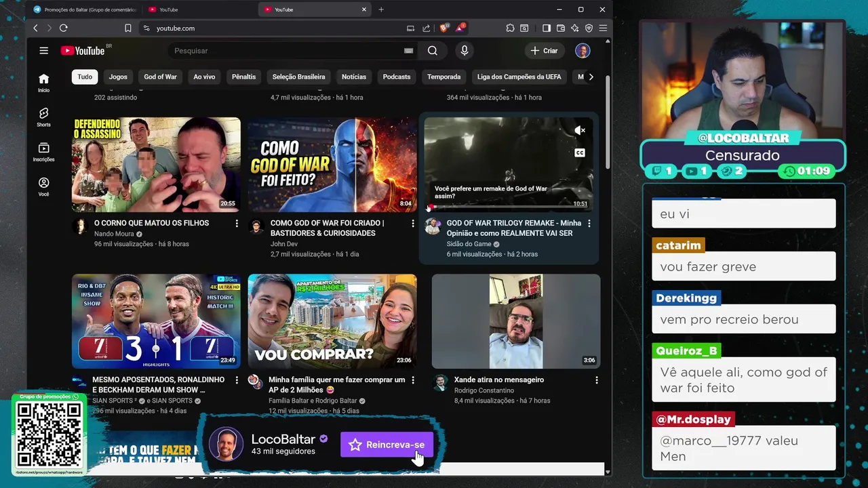Screen dimensions: 868x488
Task: Select the Notícias chip
Action: click(354, 77)
